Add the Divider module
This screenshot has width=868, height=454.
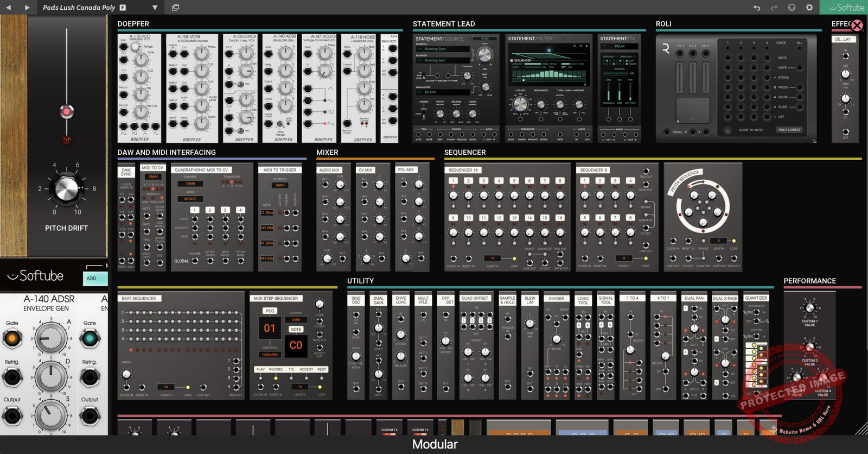click(x=556, y=346)
